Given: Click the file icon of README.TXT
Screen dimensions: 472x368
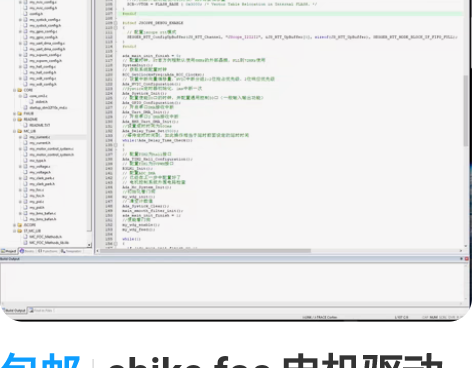Looking at the screenshot, I should [x=26, y=125].
